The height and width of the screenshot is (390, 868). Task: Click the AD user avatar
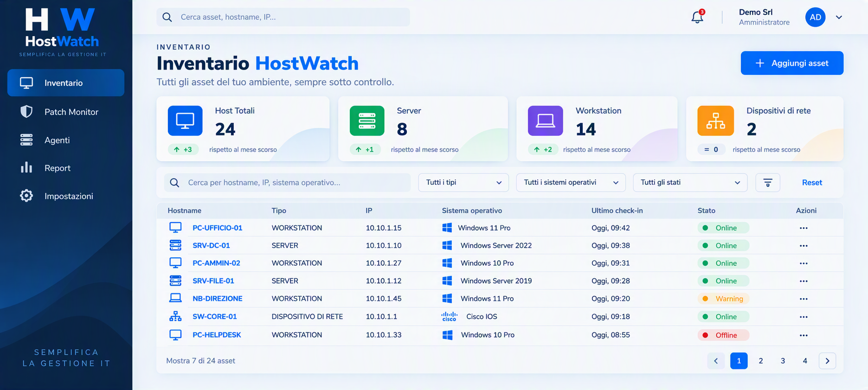point(815,17)
